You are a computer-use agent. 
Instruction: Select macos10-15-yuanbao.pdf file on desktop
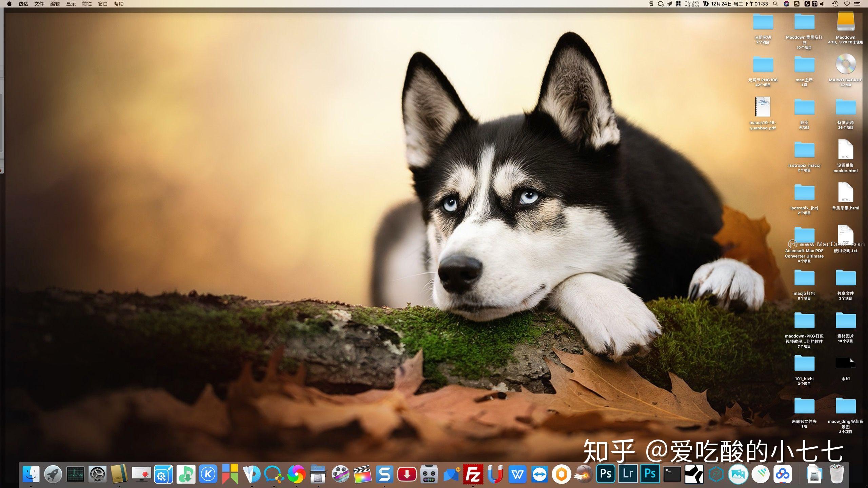click(763, 107)
